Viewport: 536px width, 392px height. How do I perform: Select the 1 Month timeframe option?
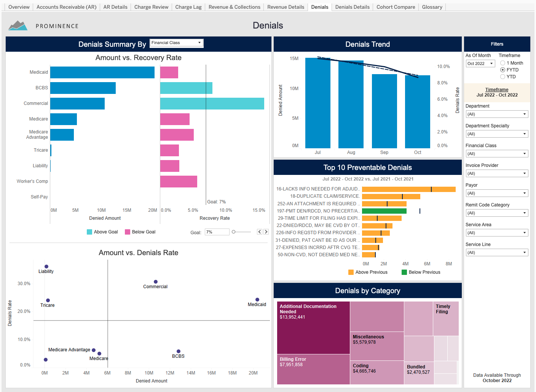[503, 63]
